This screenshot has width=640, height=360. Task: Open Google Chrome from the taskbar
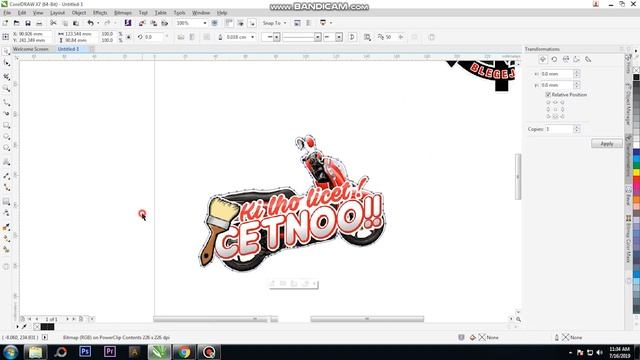pyautogui.click(x=184, y=351)
